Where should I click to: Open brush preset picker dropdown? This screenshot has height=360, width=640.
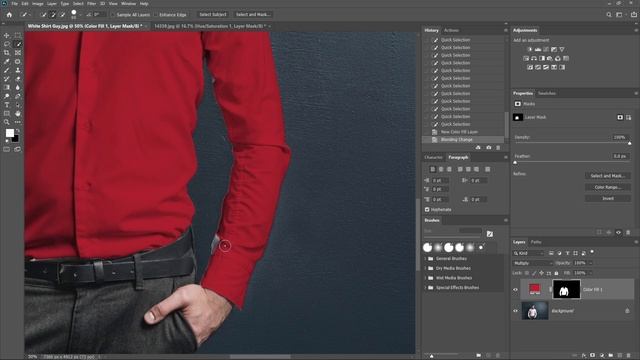(x=81, y=15)
